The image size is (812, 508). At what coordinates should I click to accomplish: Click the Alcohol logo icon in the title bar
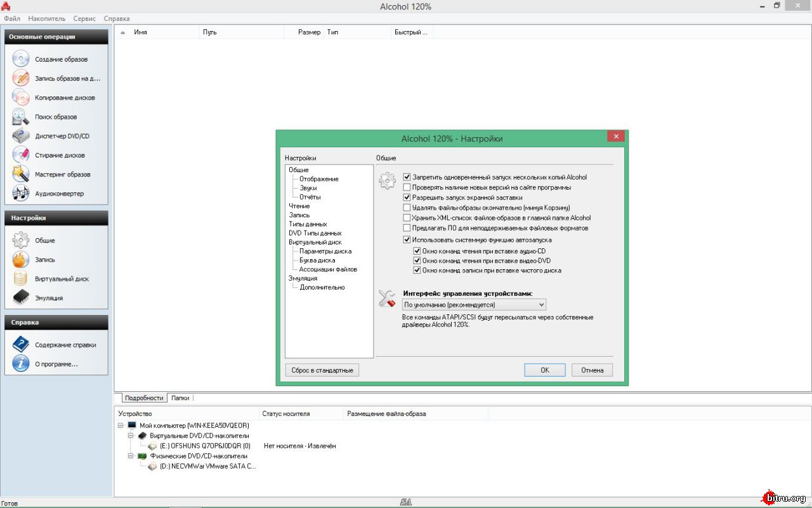coord(6,6)
